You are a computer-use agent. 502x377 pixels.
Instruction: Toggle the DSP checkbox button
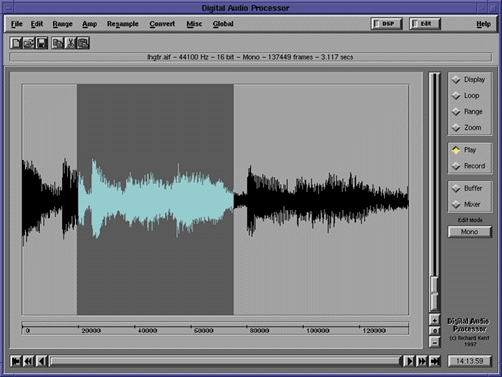(387, 24)
